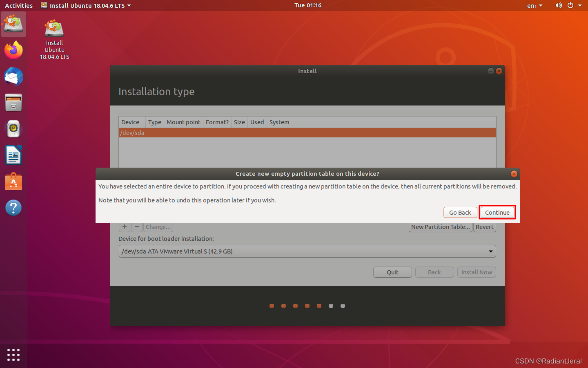
Task: Confirm with the Continue button
Action: 497,213
